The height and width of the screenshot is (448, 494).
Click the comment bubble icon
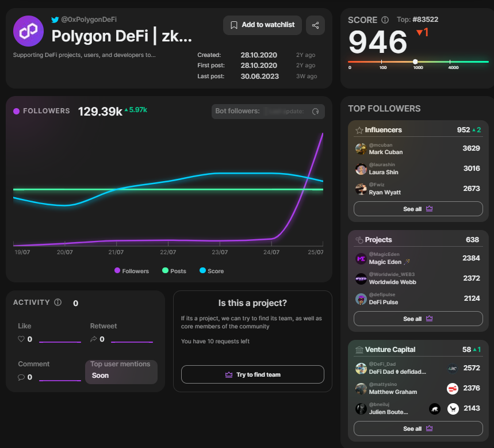pyautogui.click(x=21, y=377)
